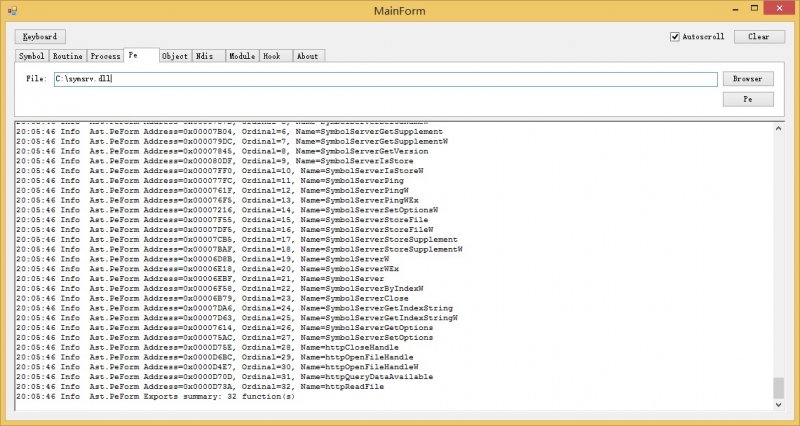Viewport: 800px width, 426px height.
Task: Switch to the Symbol tab
Action: pyautogui.click(x=32, y=56)
